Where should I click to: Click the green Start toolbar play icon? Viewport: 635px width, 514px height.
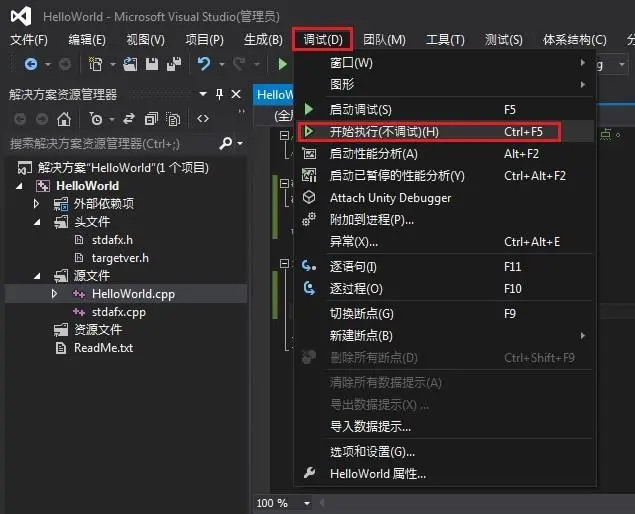(x=283, y=64)
